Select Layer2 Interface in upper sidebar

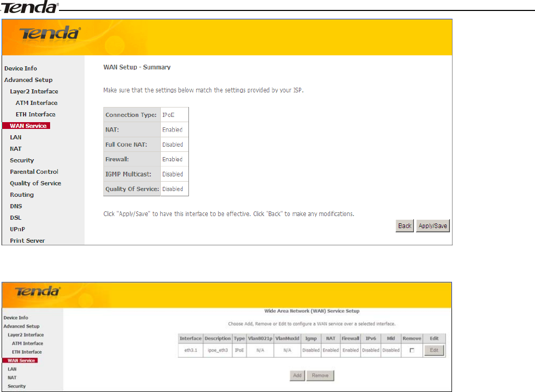point(34,91)
